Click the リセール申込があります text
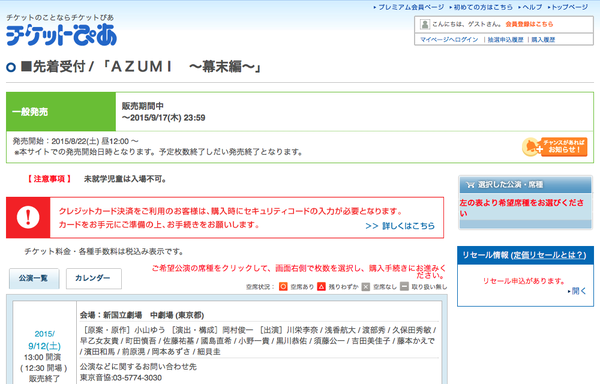This screenshot has height=384, width=600. [524, 281]
